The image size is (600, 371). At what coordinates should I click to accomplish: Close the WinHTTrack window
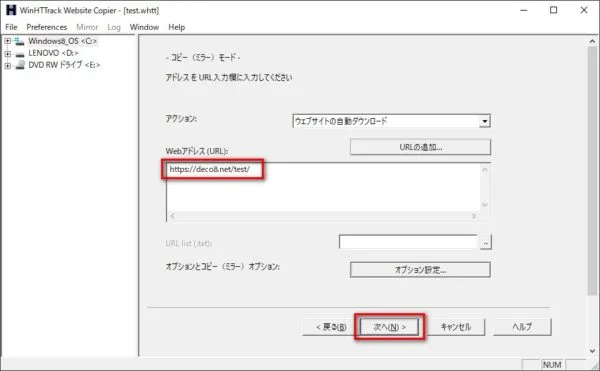pyautogui.click(x=584, y=10)
